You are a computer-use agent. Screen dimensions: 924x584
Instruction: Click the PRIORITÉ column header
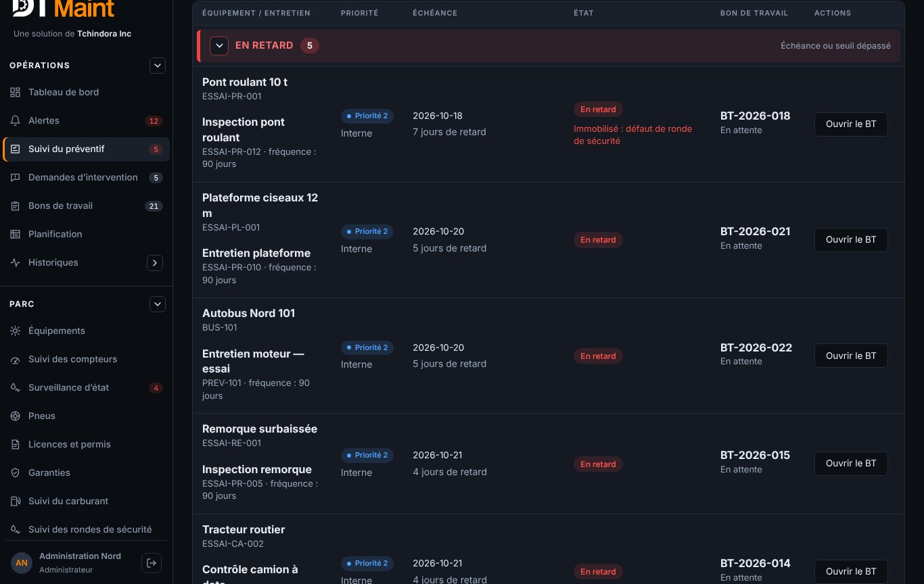pos(359,13)
